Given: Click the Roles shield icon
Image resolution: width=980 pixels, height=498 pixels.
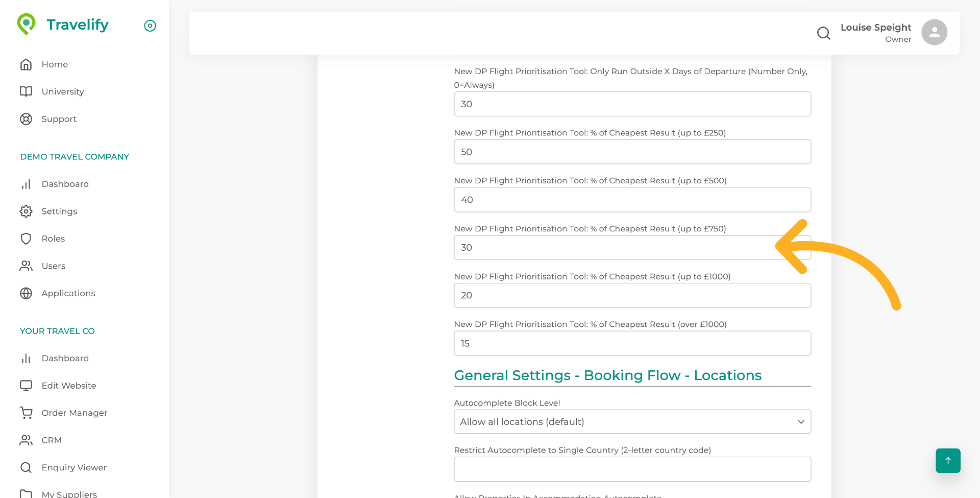Looking at the screenshot, I should 26,239.
